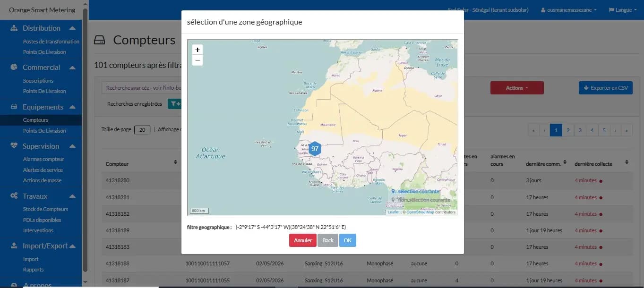Open PDLs disponibles page
Image resolution: width=644 pixels, height=288 pixels.
tap(42, 220)
